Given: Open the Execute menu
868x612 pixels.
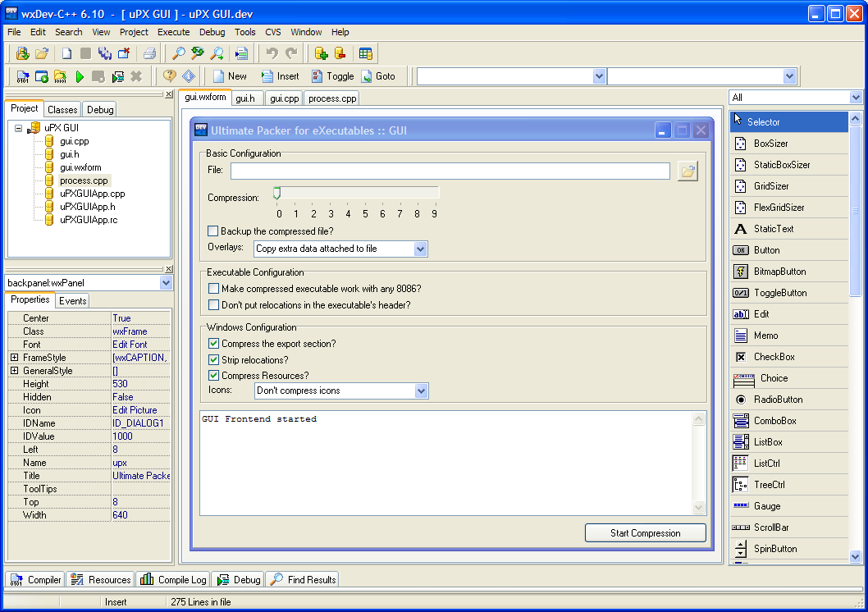Looking at the screenshot, I should (173, 32).
